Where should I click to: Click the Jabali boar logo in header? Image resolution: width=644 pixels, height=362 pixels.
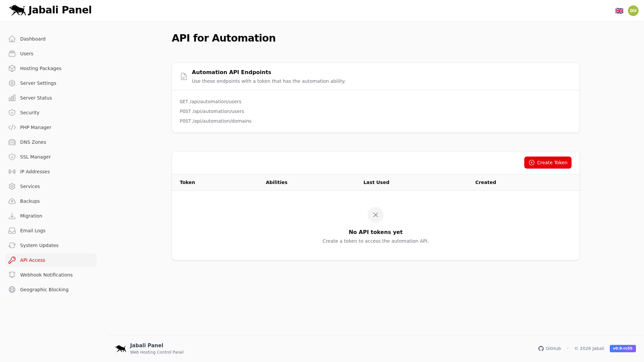(17, 10)
